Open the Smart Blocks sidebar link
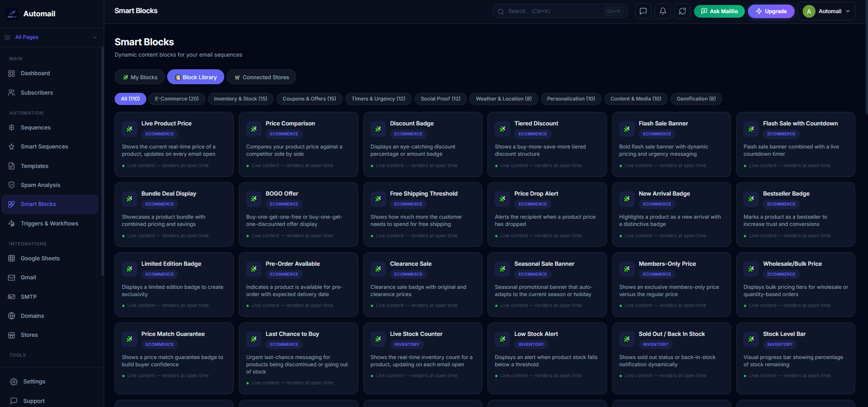Image resolution: width=868 pixels, height=407 pixels. (x=50, y=204)
